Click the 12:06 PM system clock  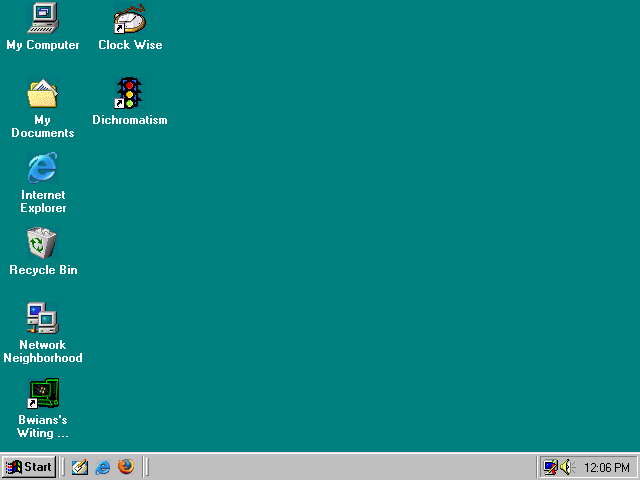(607, 467)
